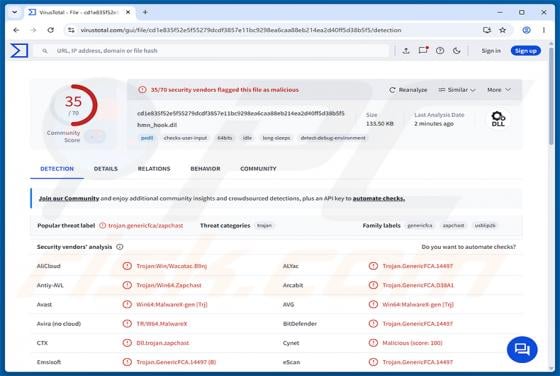Click the site information icon in address bar

(71, 30)
